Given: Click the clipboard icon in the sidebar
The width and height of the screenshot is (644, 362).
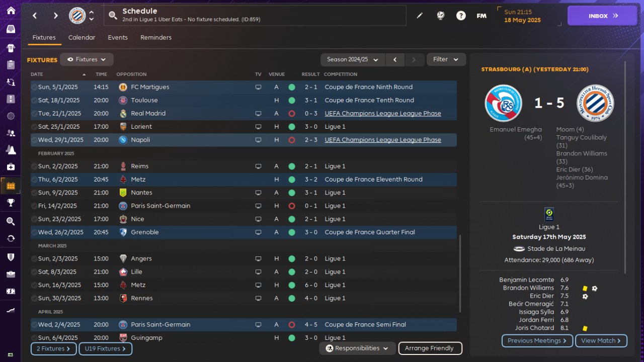Looking at the screenshot, I should pos(11,65).
